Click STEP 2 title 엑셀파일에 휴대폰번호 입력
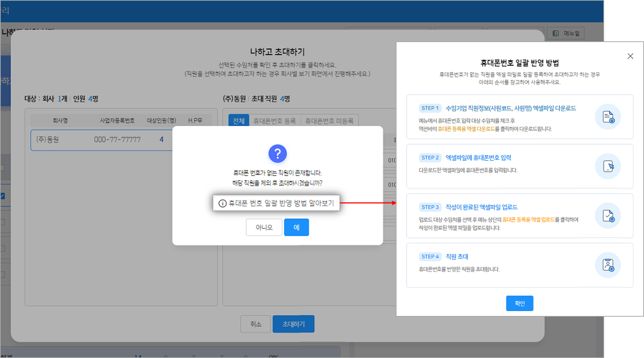The image size is (644, 358). point(478,157)
